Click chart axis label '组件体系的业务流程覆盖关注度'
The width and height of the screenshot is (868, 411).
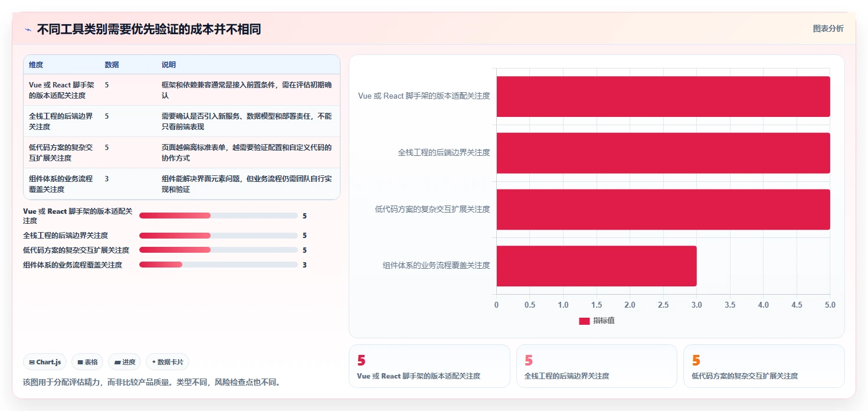(x=436, y=266)
